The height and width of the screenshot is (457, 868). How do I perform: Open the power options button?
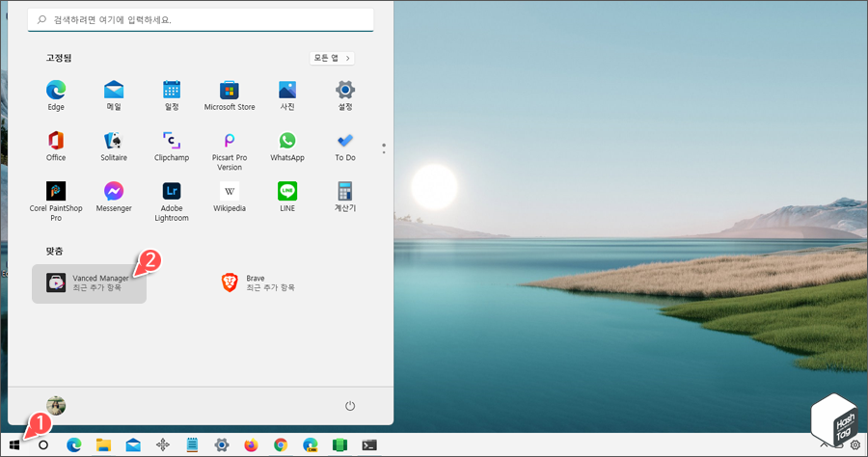(350, 406)
